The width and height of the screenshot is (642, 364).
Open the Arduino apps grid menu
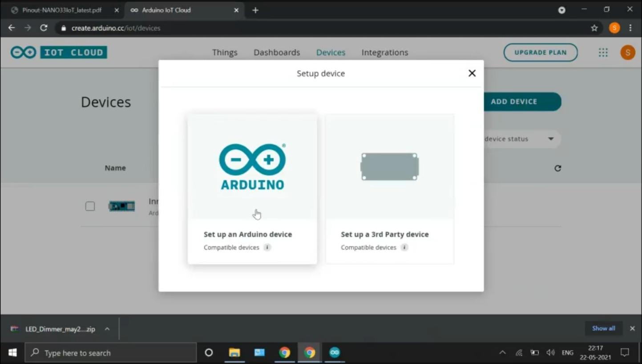tap(603, 53)
